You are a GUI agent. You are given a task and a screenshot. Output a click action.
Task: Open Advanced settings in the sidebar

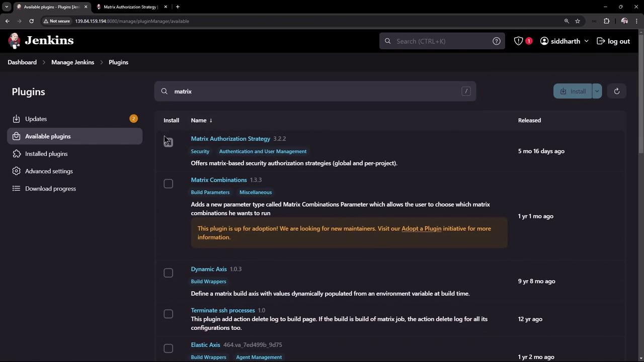pos(75,171)
